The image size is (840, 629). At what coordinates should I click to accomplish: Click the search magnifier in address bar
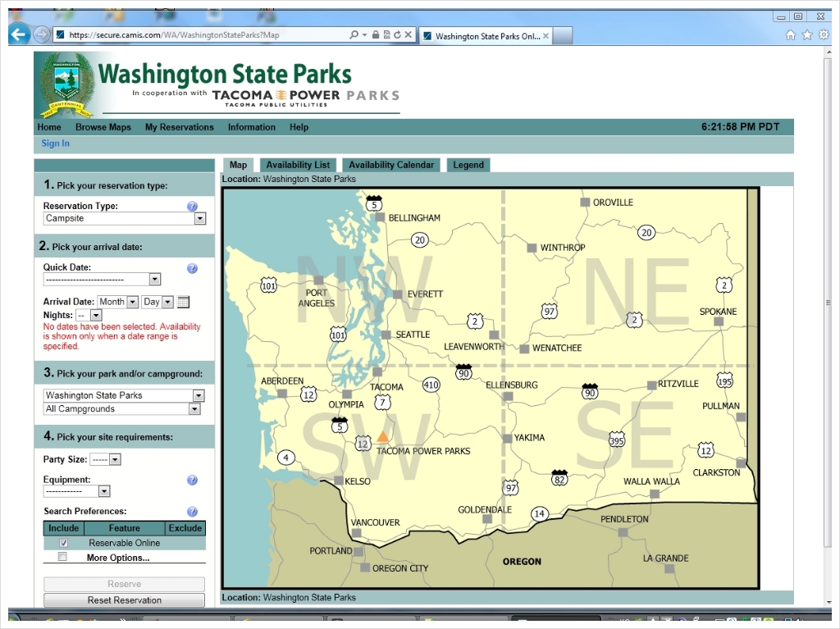[354, 34]
